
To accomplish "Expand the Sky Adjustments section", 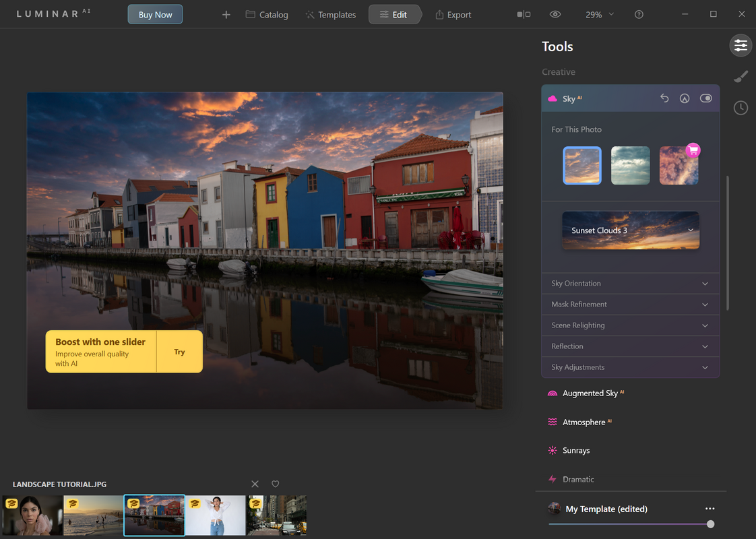I will coord(631,367).
